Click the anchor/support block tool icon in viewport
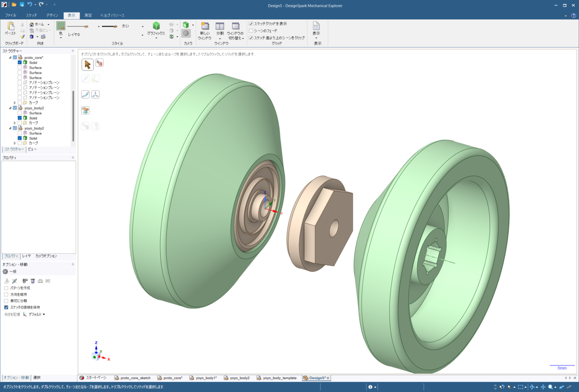This screenshot has height=392, width=579. point(85,110)
